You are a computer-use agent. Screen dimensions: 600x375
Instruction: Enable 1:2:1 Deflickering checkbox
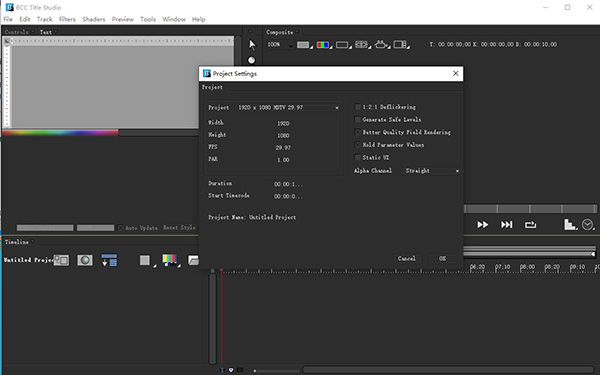(358, 107)
